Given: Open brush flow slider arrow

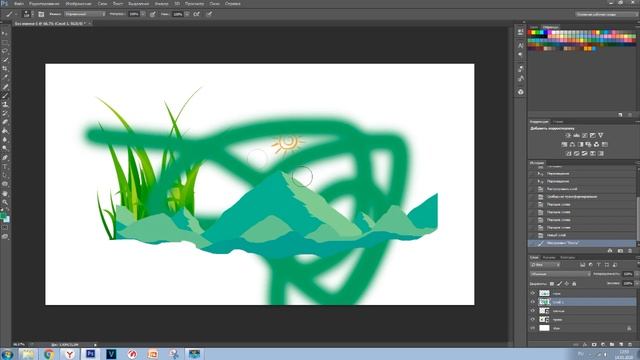Looking at the screenshot, I should (187, 14).
